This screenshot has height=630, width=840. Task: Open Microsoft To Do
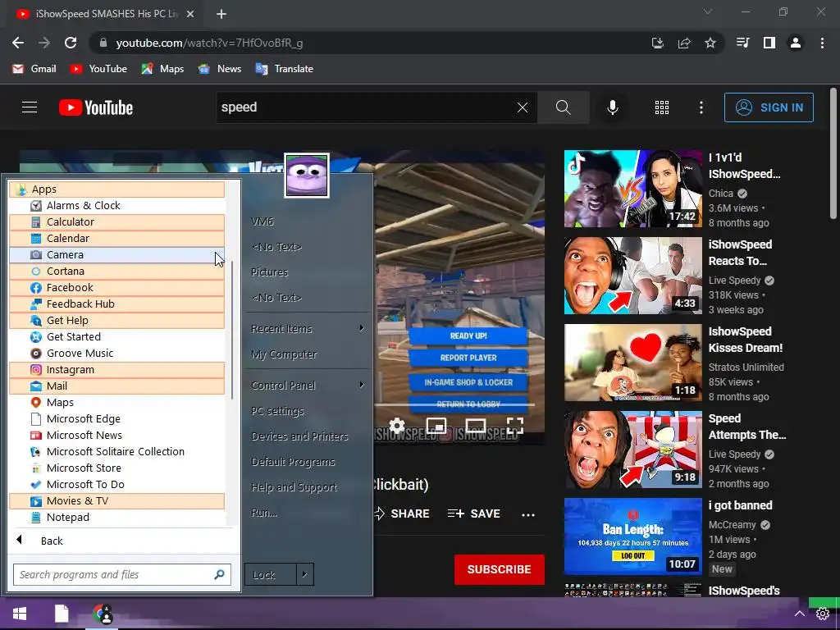point(116,484)
